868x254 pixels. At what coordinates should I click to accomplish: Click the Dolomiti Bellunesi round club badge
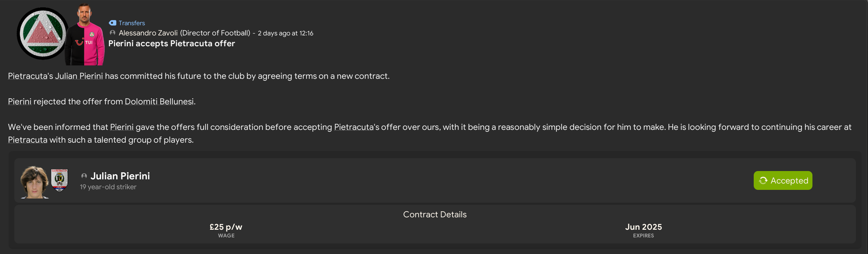(x=42, y=34)
